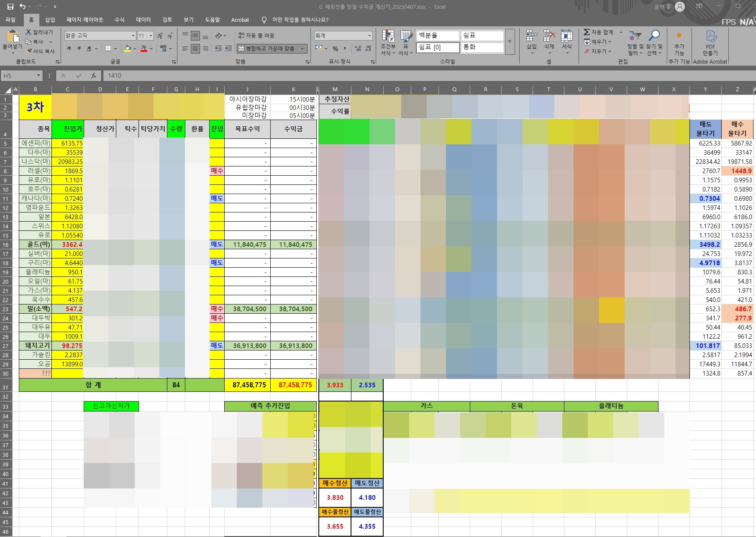Click the center horizontal alignment icon
The image size is (756, 537).
coord(195,49)
